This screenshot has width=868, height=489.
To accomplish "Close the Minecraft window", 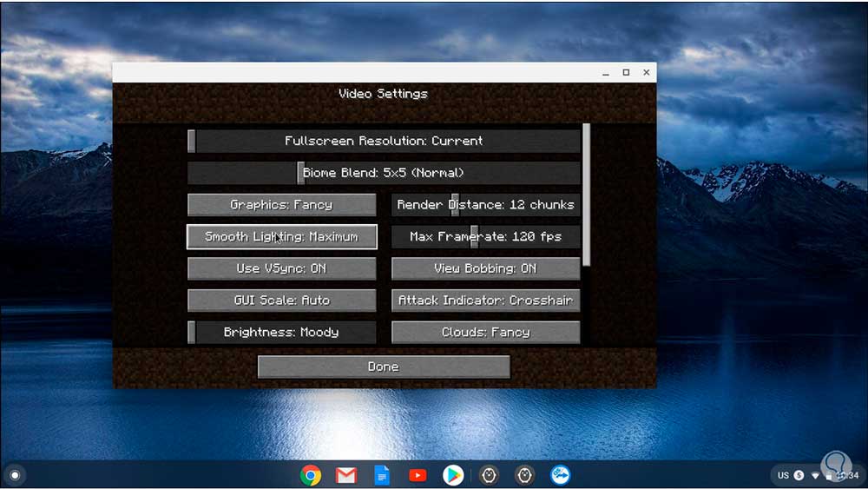I will pyautogui.click(x=646, y=73).
